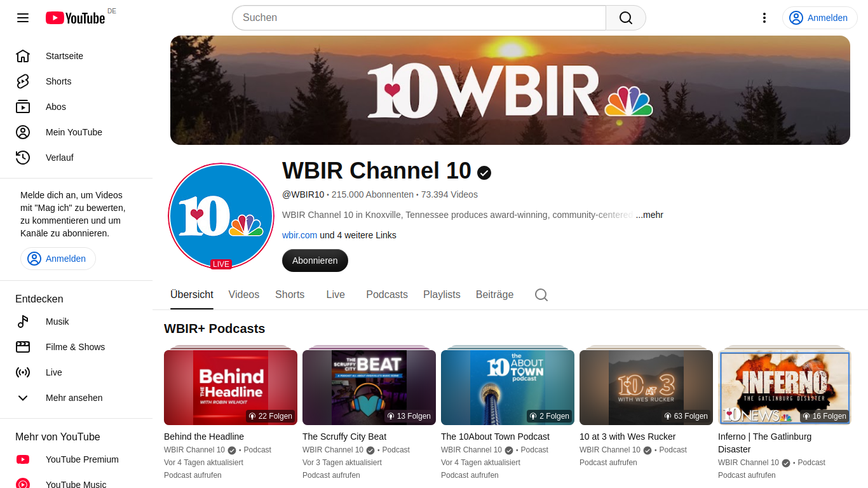Viewport: 868px width, 488px height.
Task: Click the Verlauf history icon
Action: (x=23, y=158)
